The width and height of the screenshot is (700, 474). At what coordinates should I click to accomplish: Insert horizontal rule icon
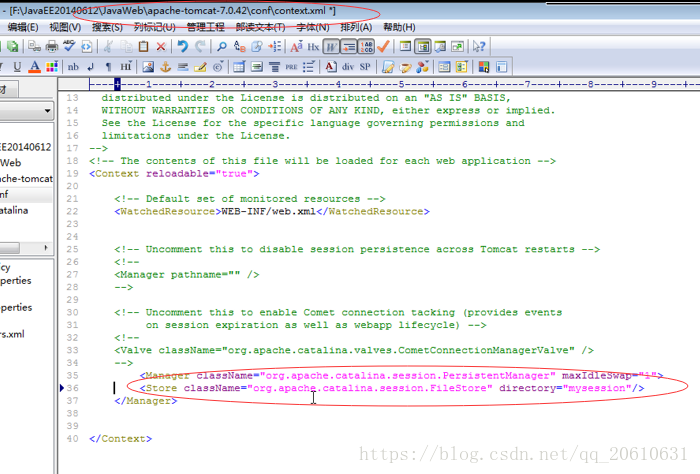pos(183,67)
